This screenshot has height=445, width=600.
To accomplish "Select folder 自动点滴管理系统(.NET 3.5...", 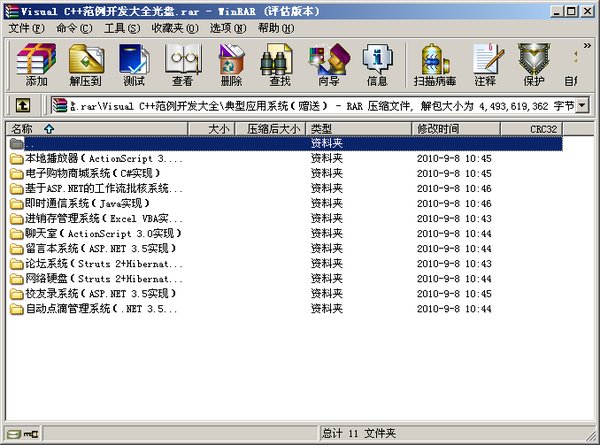I will pyautogui.click(x=101, y=308).
